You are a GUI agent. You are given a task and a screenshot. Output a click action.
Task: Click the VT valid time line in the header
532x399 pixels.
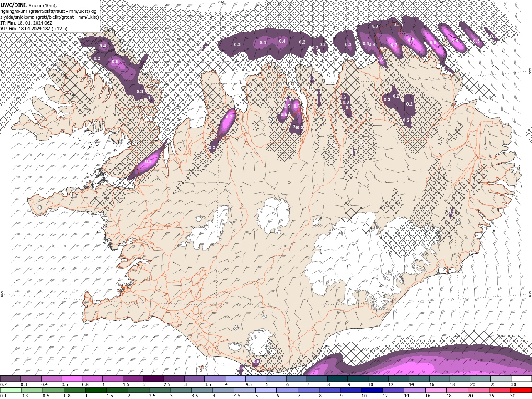click(x=34, y=29)
